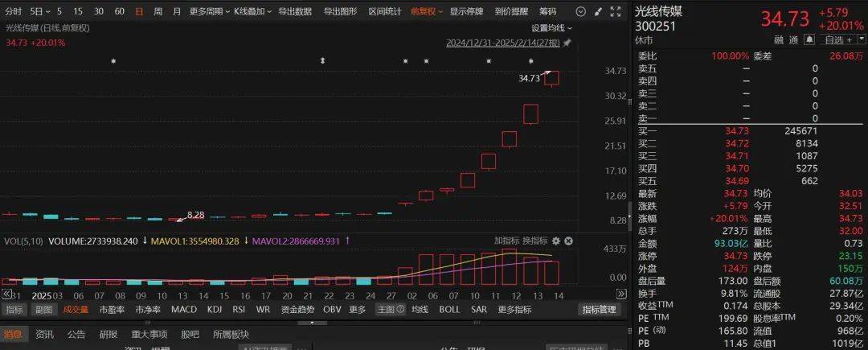Image resolution: width=868 pixels, height=350 pixels.
Task: Switch to 分时 intraday view
Action: point(14,11)
